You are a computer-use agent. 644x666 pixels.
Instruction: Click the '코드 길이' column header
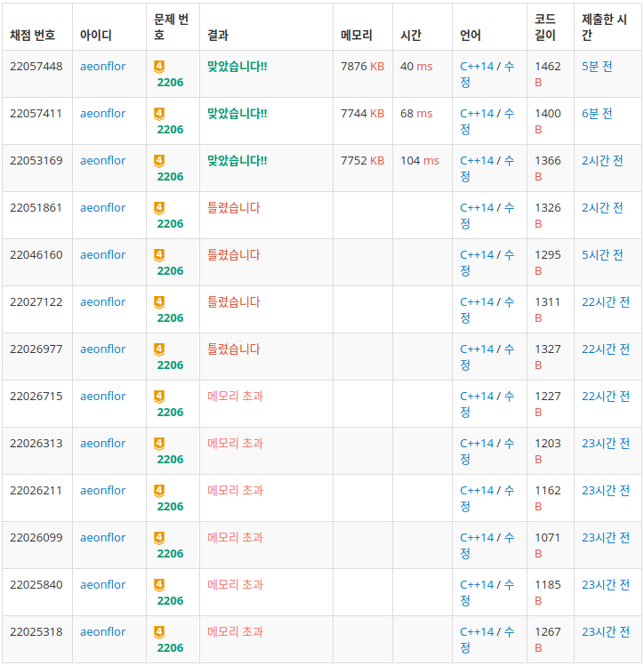[x=545, y=27]
